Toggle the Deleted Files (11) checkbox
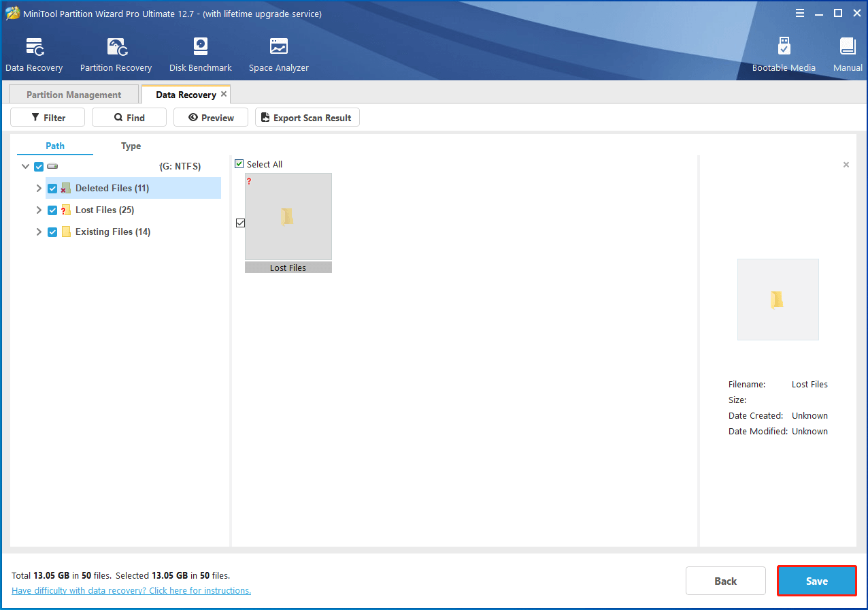 tap(52, 189)
